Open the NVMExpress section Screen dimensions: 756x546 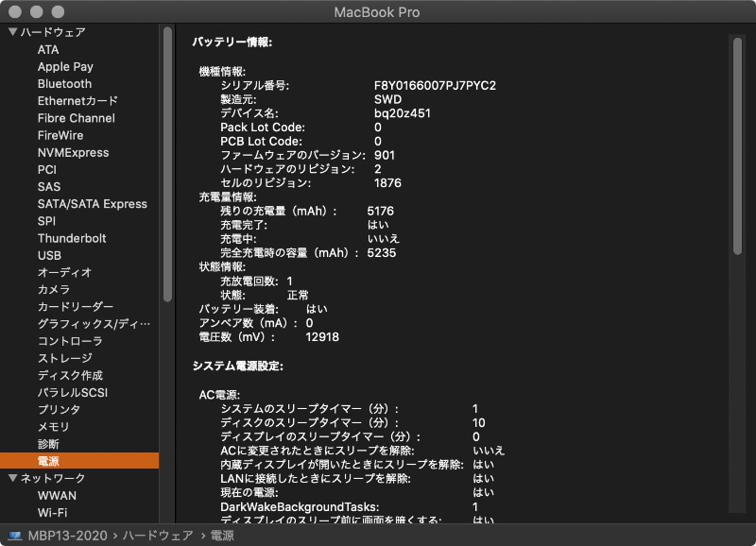72,152
